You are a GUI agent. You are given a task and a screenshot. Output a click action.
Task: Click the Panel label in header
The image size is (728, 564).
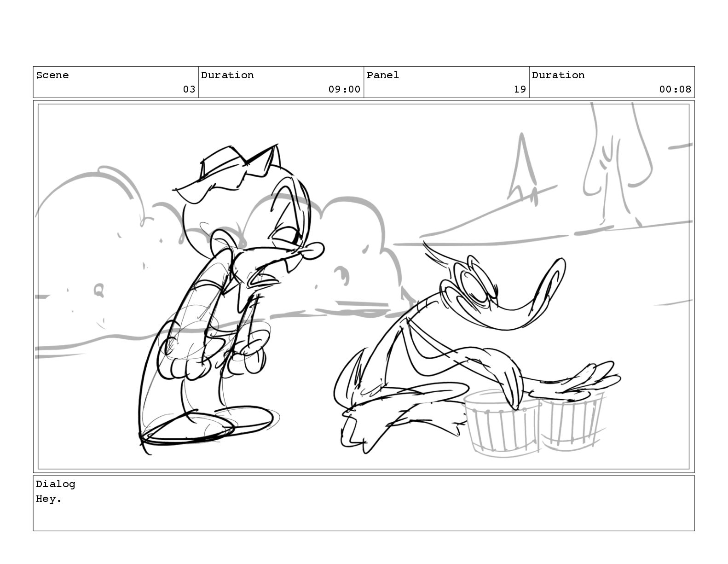click(x=383, y=75)
